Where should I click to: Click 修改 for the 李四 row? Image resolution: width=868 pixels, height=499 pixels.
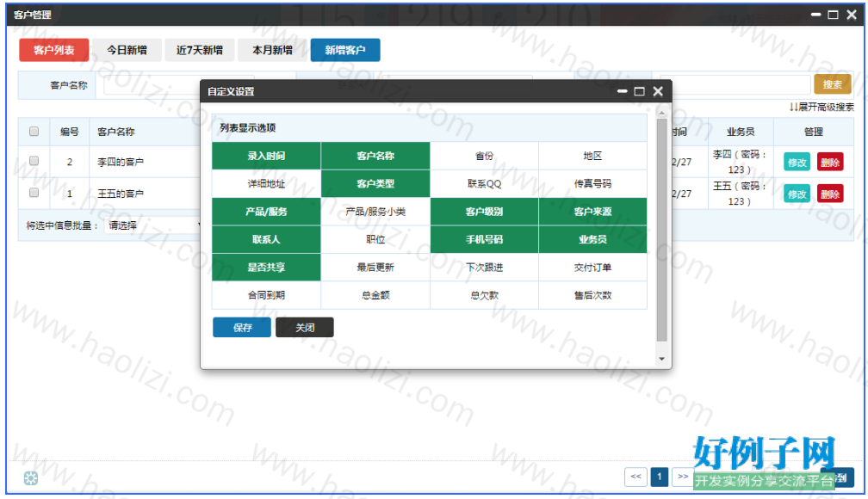click(x=797, y=162)
